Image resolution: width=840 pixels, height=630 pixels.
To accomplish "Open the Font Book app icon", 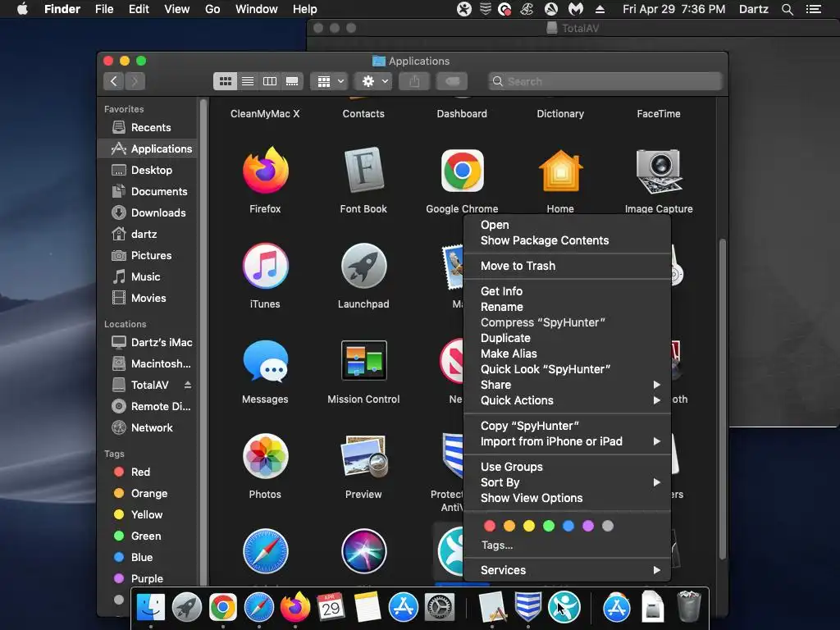I will pos(363,171).
